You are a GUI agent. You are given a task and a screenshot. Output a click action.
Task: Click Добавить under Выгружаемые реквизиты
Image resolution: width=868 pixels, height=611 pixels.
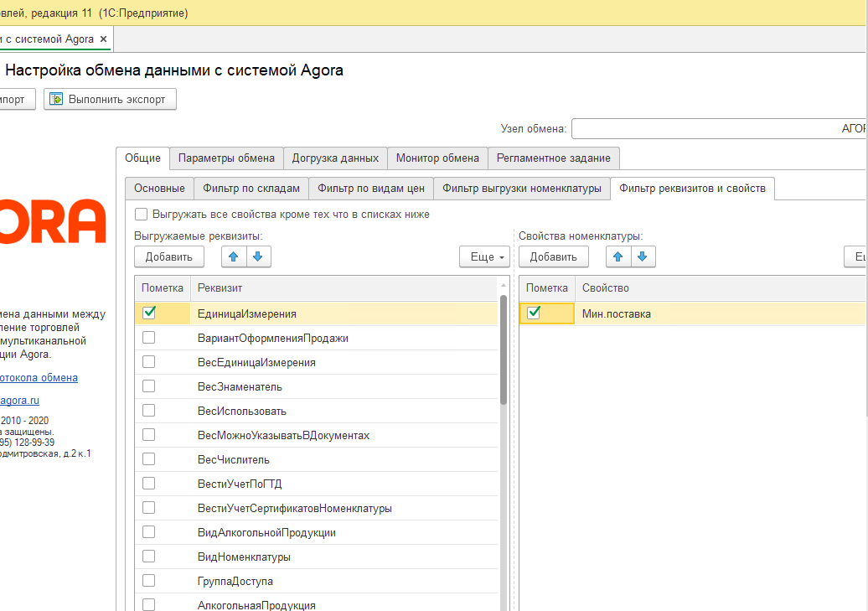168,257
